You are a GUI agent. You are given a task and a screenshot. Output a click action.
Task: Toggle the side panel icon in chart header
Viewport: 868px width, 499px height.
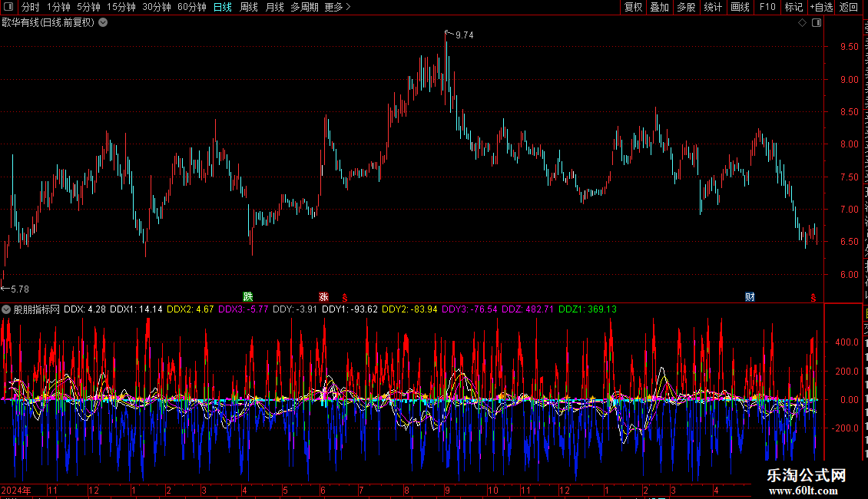(x=817, y=23)
